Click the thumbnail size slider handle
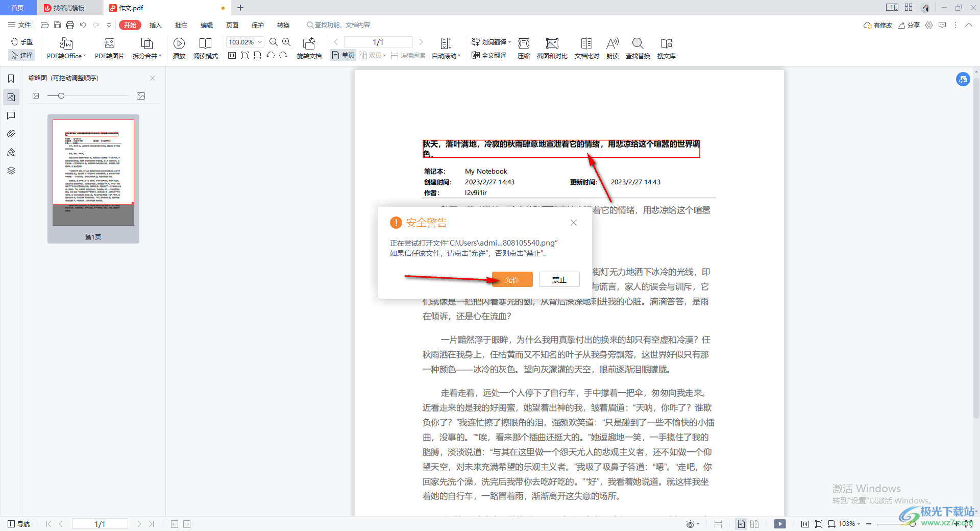The width and height of the screenshot is (980, 531). pyautogui.click(x=61, y=96)
